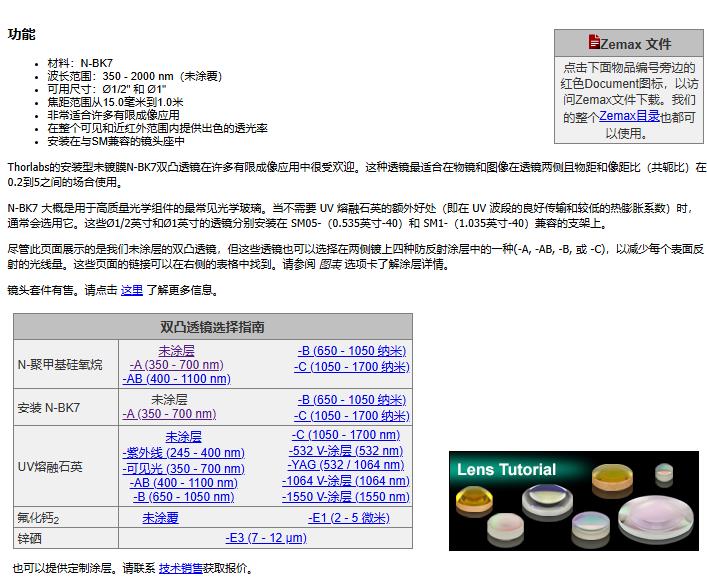Open the N-聚甲基硅氧烷 -AB (400 - 1100 nm) link

click(x=176, y=379)
